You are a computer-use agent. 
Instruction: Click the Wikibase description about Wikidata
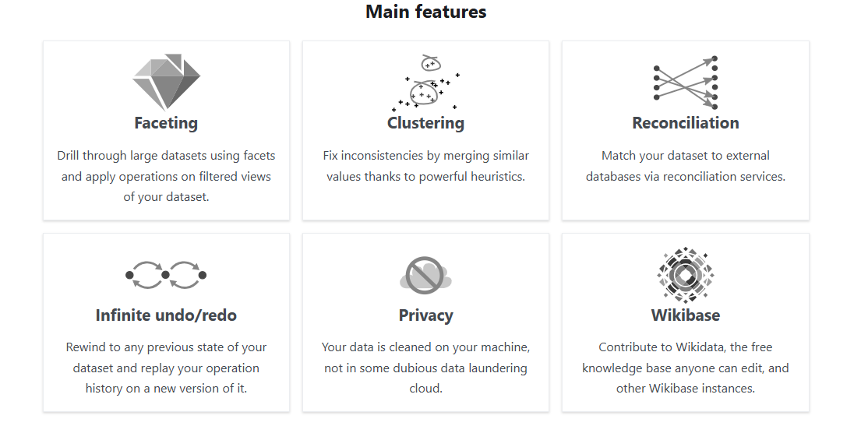click(x=685, y=368)
